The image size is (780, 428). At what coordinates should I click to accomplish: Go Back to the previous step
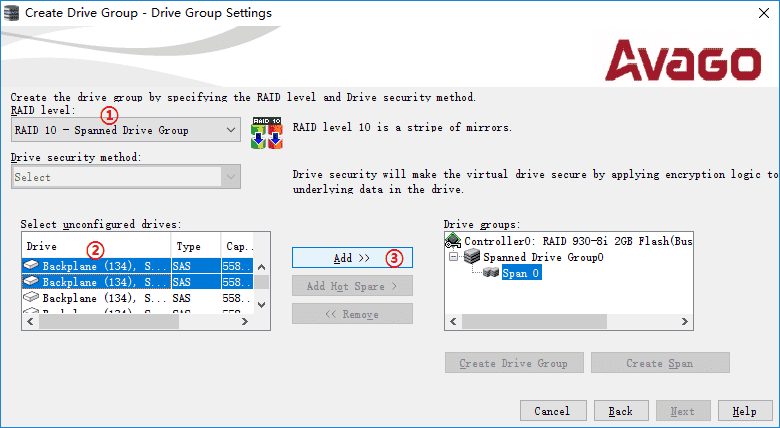coord(621,411)
